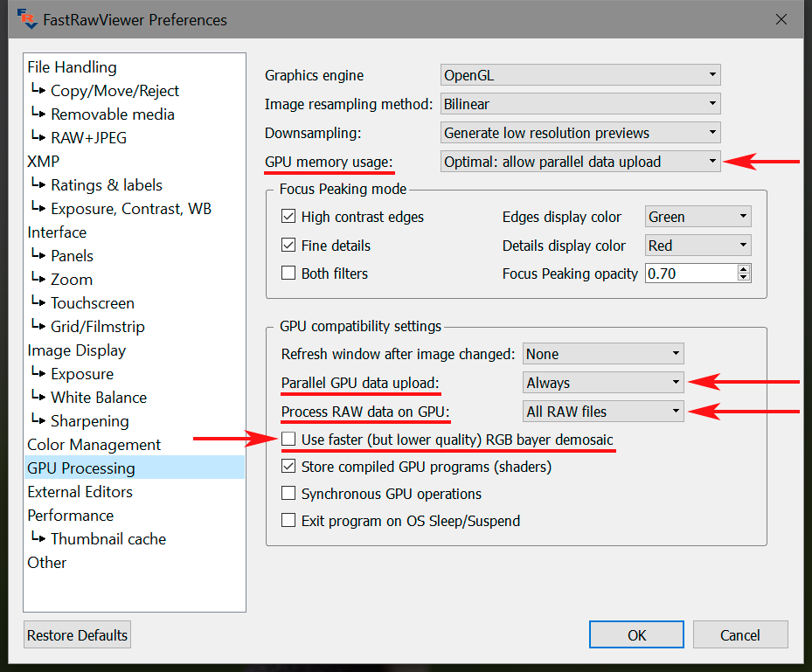Change Edges display color Green dropdown
Viewport: 812px width, 672px height.
(698, 217)
